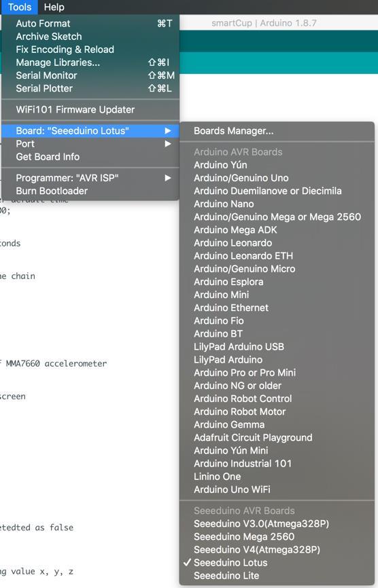Viewport: 378px width, 588px height.
Task: Pick Arduino Robot Control
Action: (x=277, y=399)
